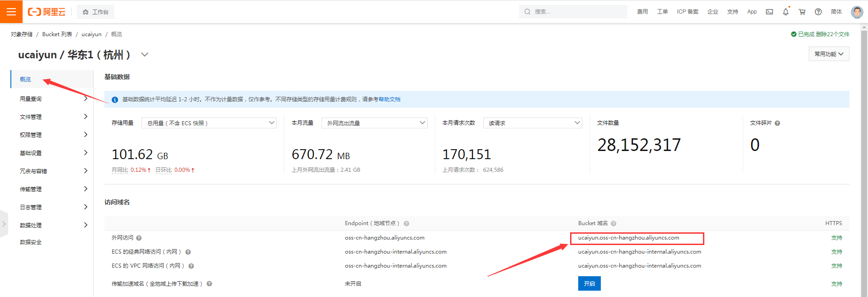Open the help question-mark icon
Viewport: 868px width, 297px height.
click(x=818, y=12)
